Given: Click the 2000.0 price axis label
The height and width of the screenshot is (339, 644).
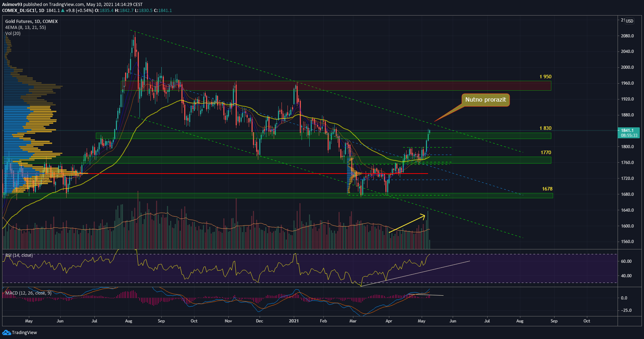Looking at the screenshot, I should point(627,67).
